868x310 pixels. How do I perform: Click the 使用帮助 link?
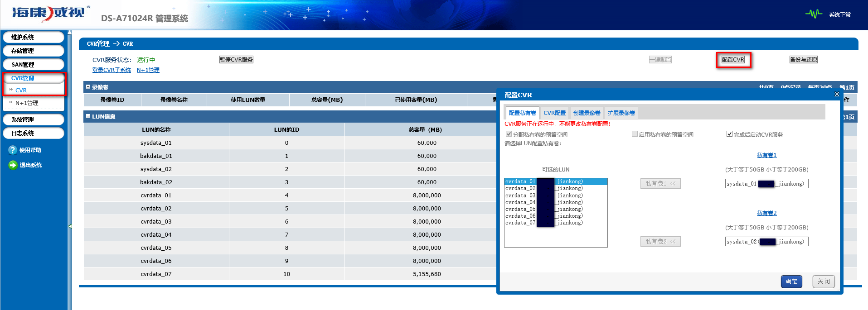(x=30, y=150)
